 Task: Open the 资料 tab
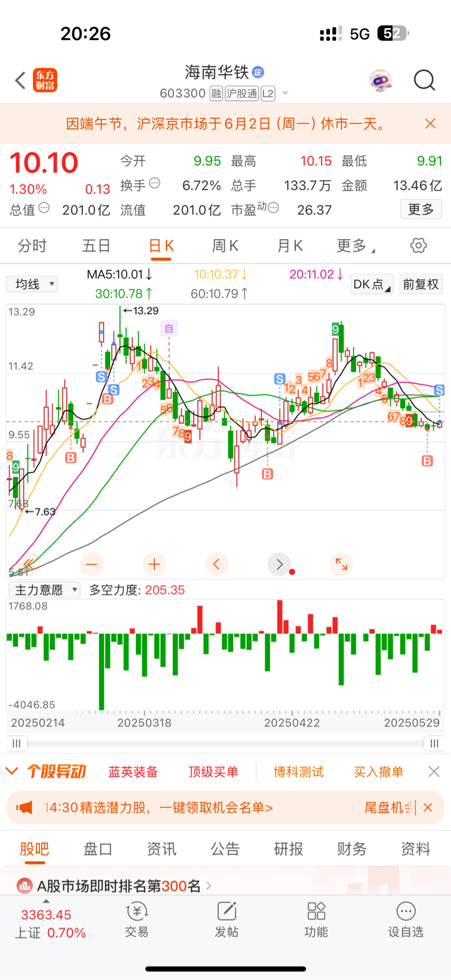click(x=415, y=849)
